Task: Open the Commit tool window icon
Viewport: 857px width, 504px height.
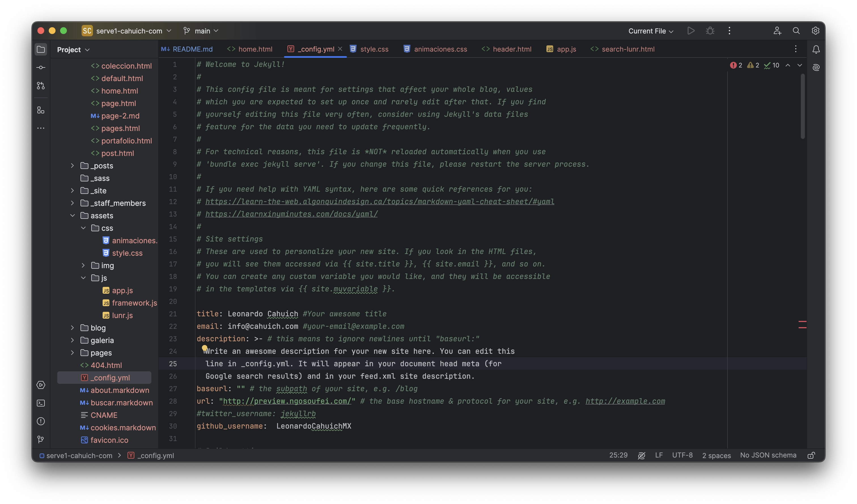Action: click(x=41, y=67)
